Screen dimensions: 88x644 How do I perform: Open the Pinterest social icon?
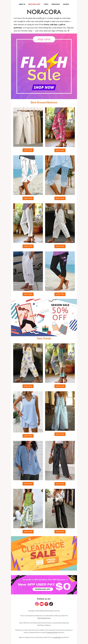tap(46, 604)
